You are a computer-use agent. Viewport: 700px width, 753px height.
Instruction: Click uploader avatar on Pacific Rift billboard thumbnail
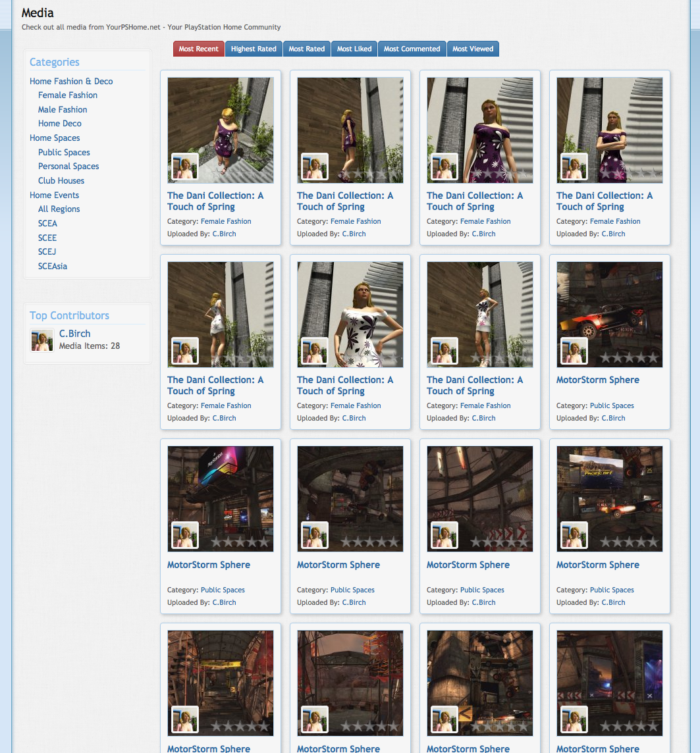tap(574, 535)
